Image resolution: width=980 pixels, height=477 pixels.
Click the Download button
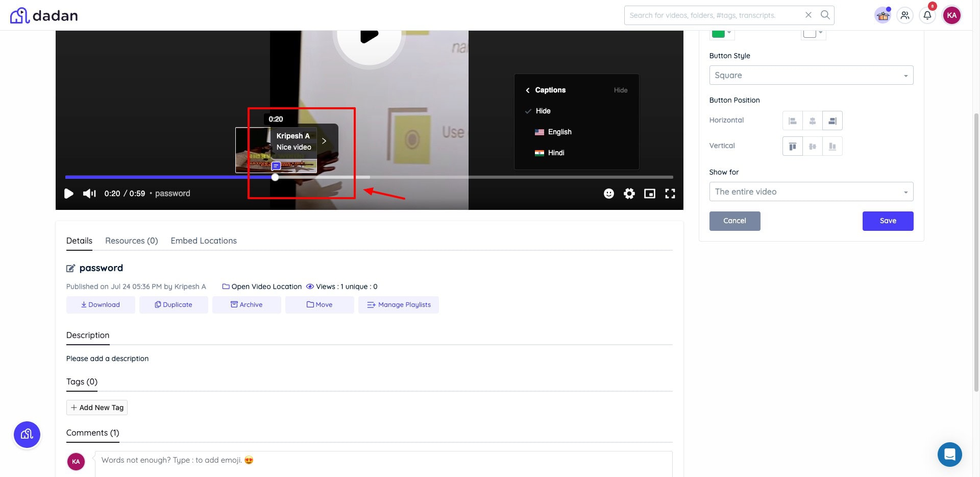tap(101, 305)
